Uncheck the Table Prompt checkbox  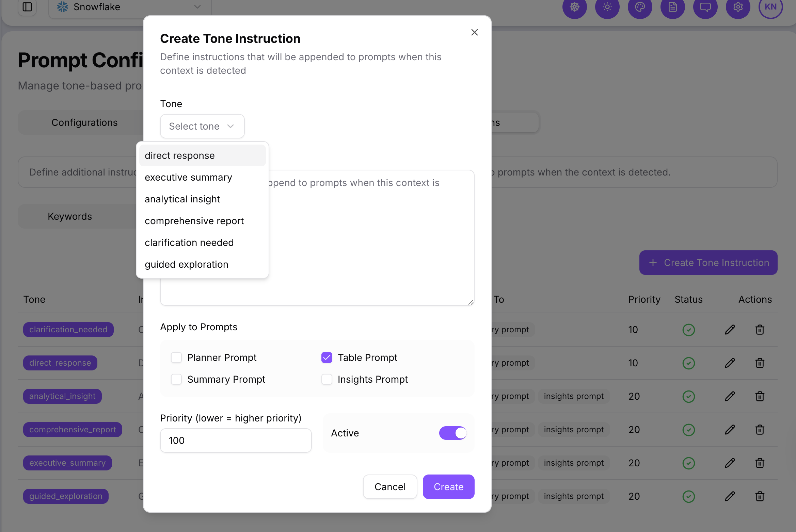327,358
